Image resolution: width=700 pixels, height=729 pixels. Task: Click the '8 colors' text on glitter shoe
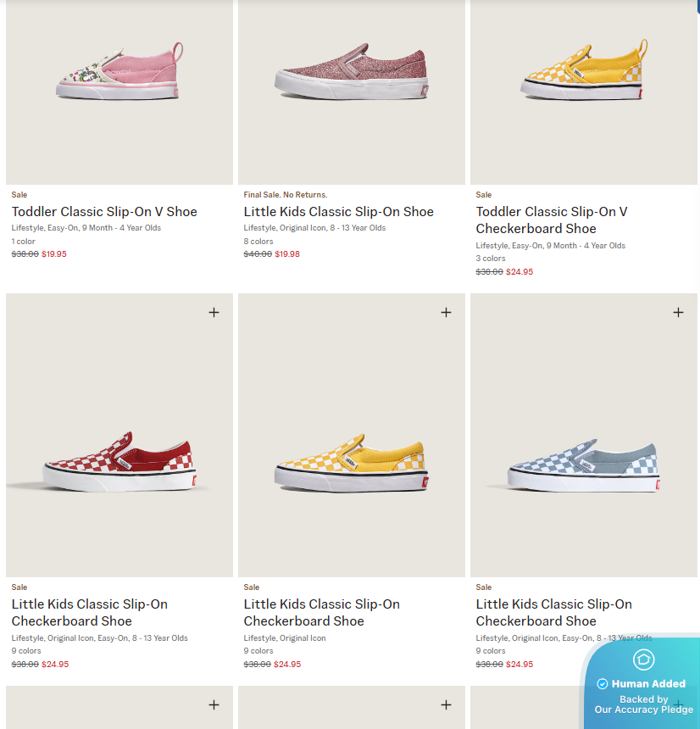pyautogui.click(x=258, y=242)
